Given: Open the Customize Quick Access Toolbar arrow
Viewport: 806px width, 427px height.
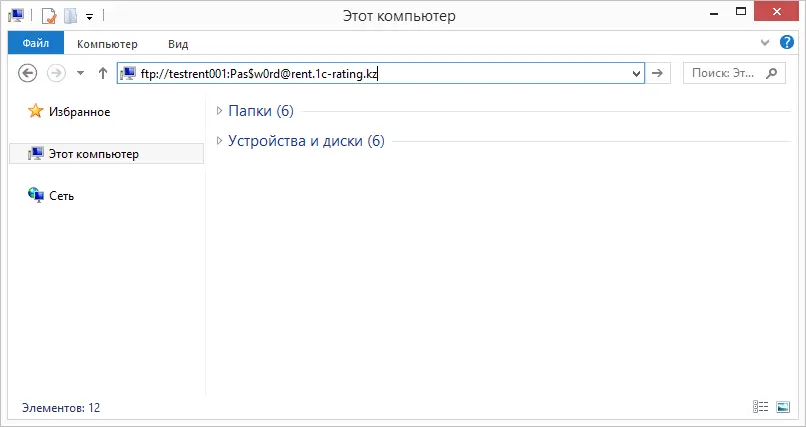Looking at the screenshot, I should (x=89, y=17).
